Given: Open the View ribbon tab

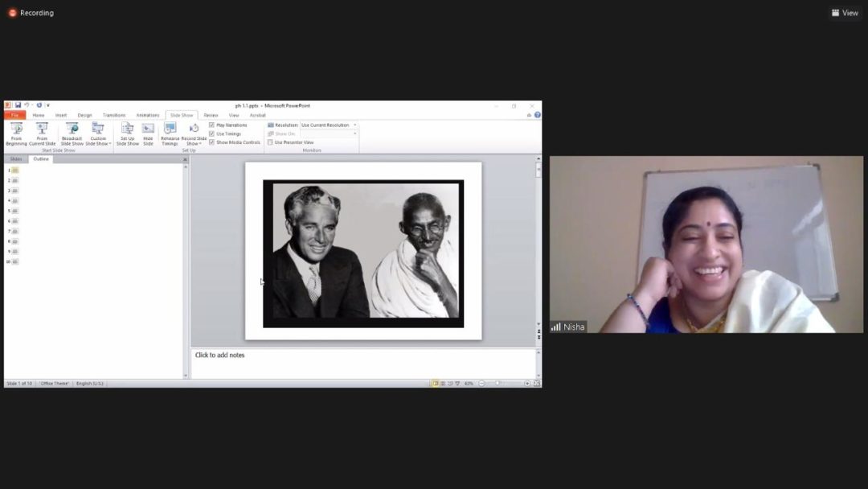Looking at the screenshot, I should coord(234,115).
